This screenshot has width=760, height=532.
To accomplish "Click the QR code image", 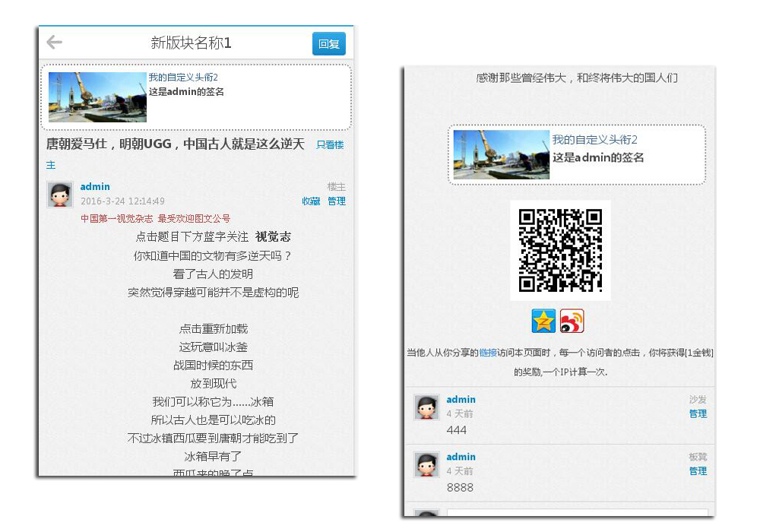I will [x=560, y=251].
